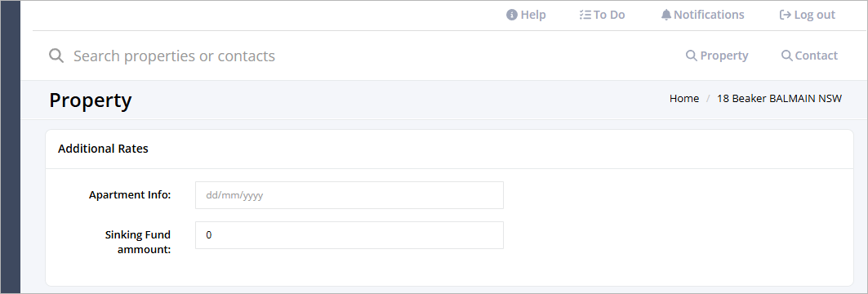Viewport: 868px width, 294px height.
Task: Click the Additional Rates panel header
Action: tap(449, 149)
